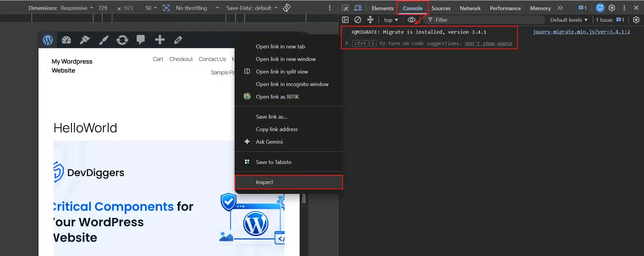Show the console sidebar panel
644x256 pixels.
[x=345, y=20]
